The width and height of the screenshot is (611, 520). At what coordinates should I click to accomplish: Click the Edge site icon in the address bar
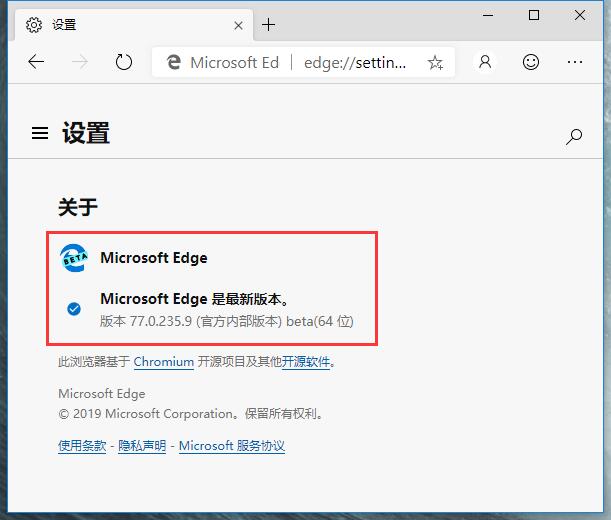click(x=174, y=62)
